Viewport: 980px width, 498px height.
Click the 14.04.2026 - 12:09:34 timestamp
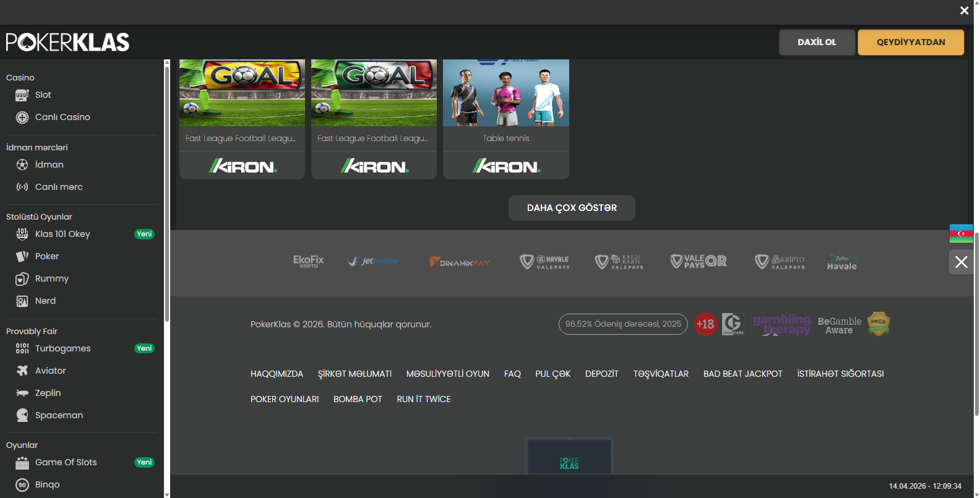point(925,486)
